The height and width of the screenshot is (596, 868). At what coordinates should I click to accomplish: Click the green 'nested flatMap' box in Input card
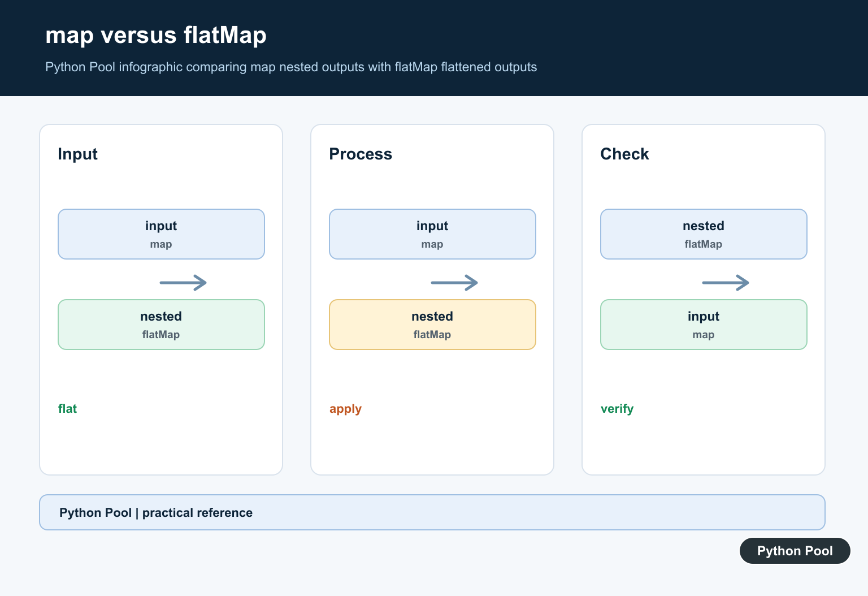pyautogui.click(x=161, y=325)
